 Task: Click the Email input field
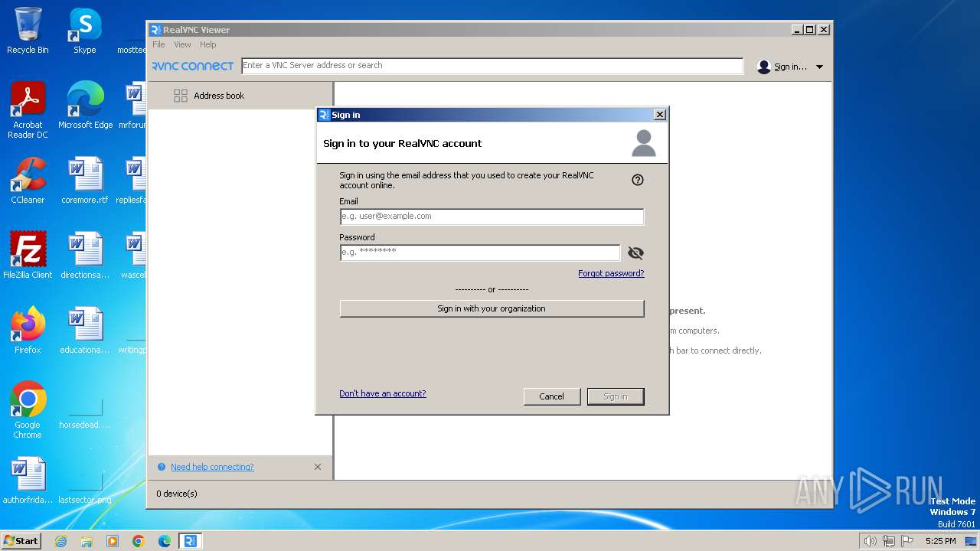pos(492,217)
